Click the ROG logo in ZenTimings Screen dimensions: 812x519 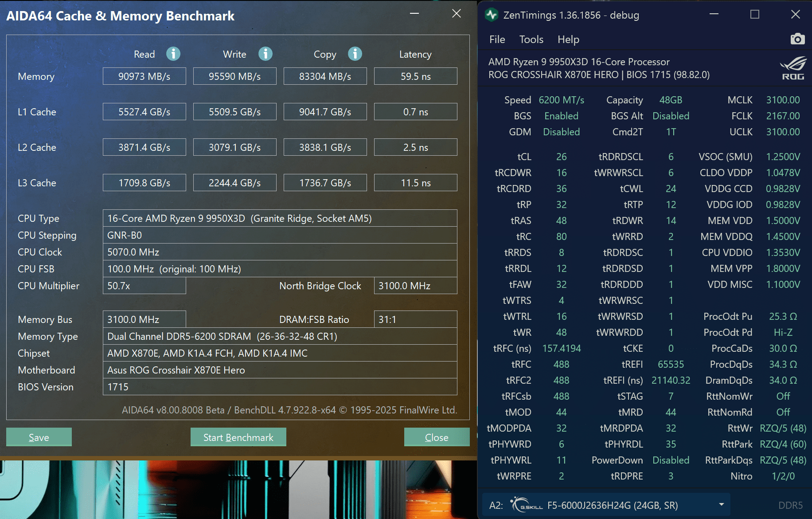pyautogui.click(x=793, y=68)
